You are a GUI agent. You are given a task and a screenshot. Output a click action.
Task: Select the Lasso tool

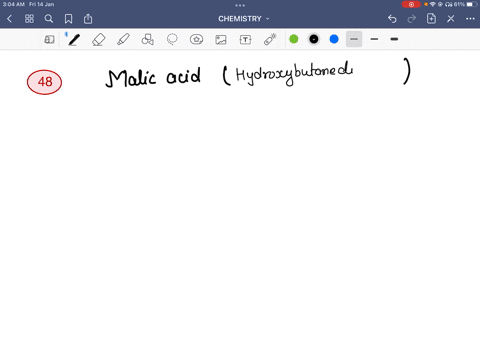[172, 39]
